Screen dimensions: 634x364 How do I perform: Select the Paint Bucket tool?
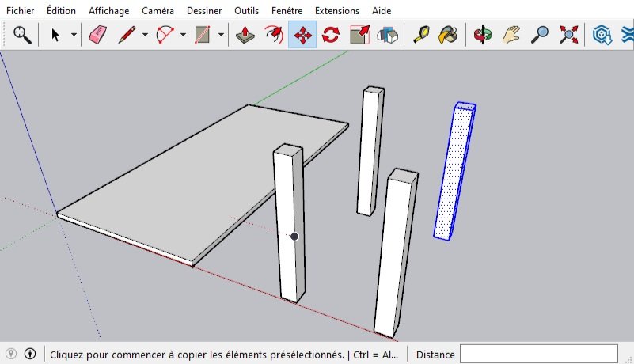[449, 35]
